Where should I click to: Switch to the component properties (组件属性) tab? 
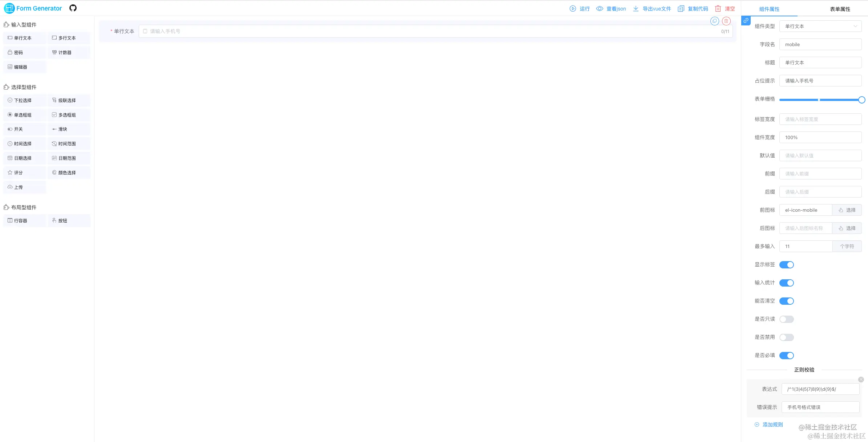point(769,9)
